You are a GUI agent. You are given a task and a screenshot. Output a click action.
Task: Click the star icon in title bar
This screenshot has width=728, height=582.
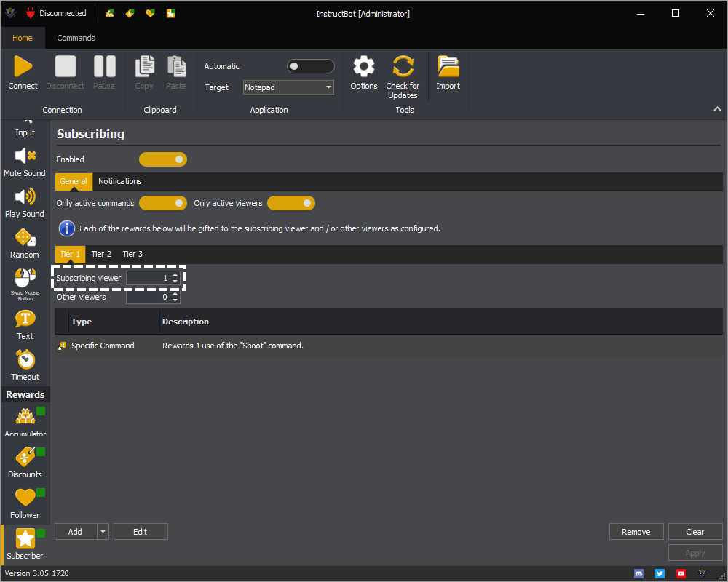171,14
